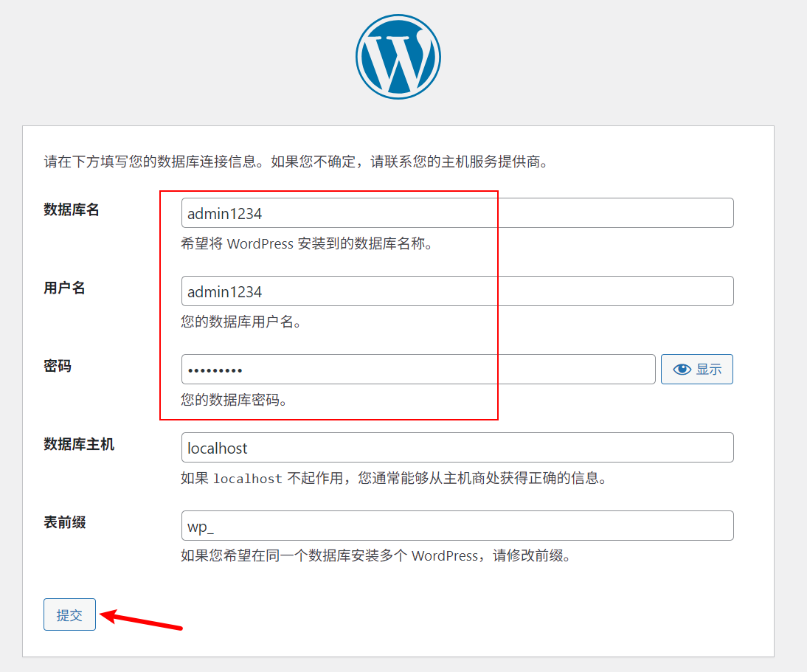The image size is (807, 672).
Task: Click the text '希望将 WordPress 安装到的数据库名称。'
Action: point(308,244)
